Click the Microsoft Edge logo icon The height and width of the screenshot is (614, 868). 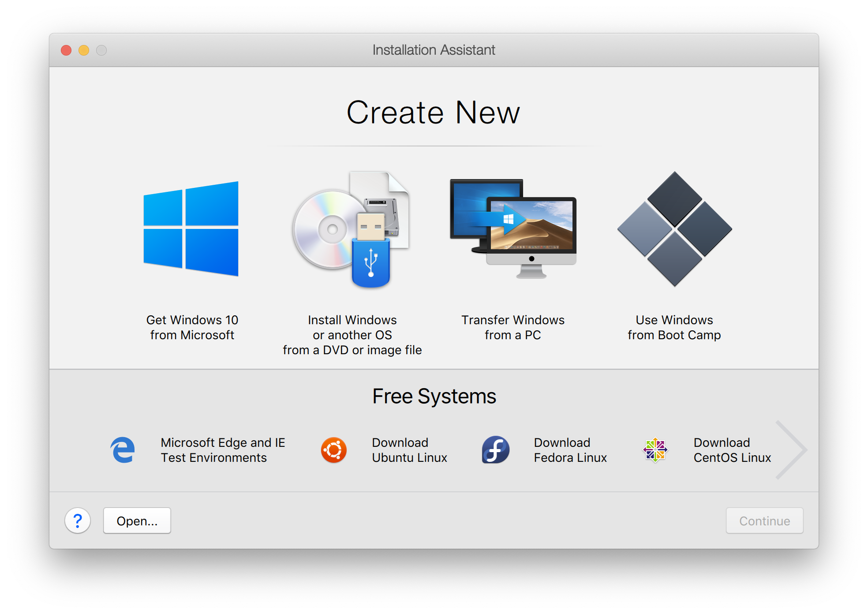pyautogui.click(x=123, y=450)
